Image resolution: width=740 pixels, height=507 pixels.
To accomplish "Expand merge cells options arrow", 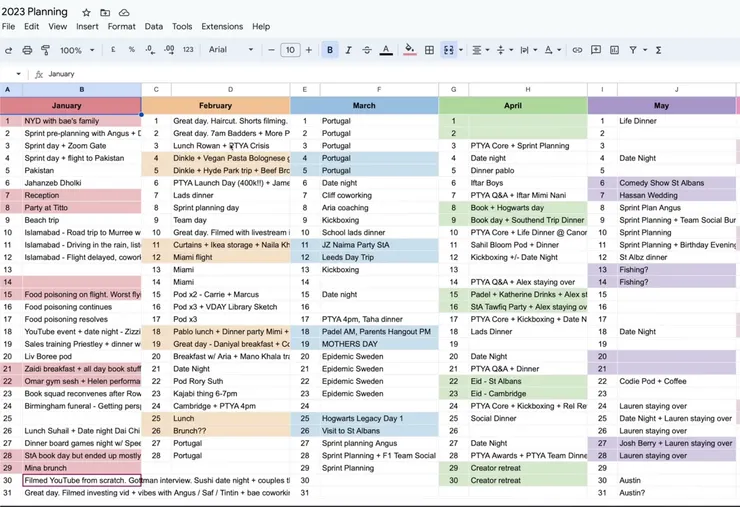I will 461,50.
